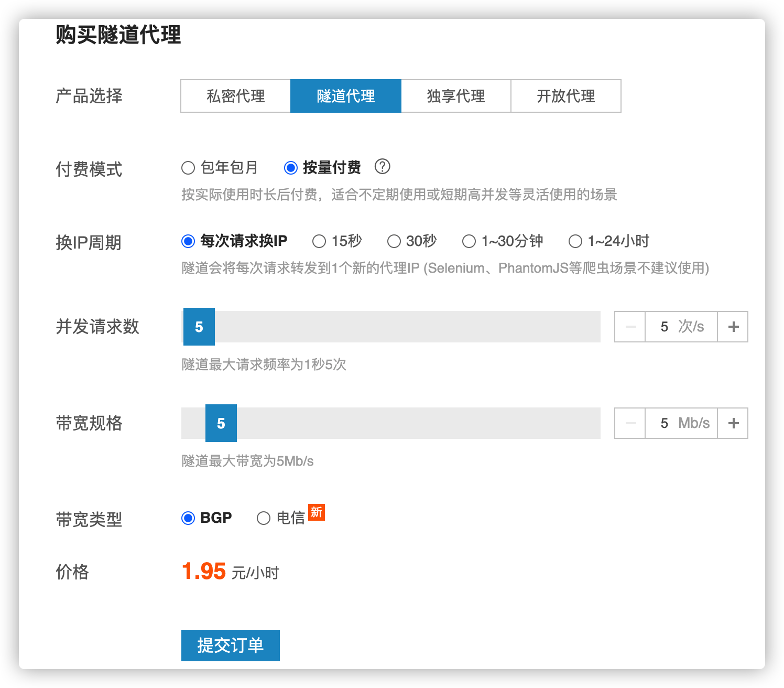784x688 pixels.
Task: Pick the 1~24小时 IP period
Action: click(575, 241)
